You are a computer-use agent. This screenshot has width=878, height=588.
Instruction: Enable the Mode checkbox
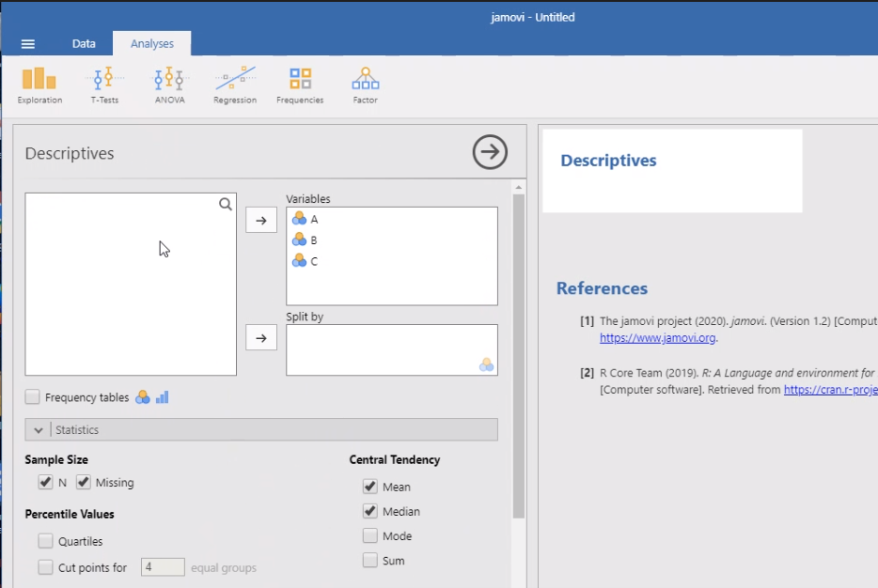click(370, 535)
